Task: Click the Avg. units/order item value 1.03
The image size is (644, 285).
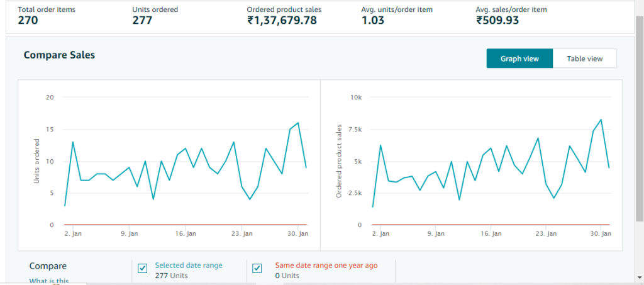Action: coord(373,20)
